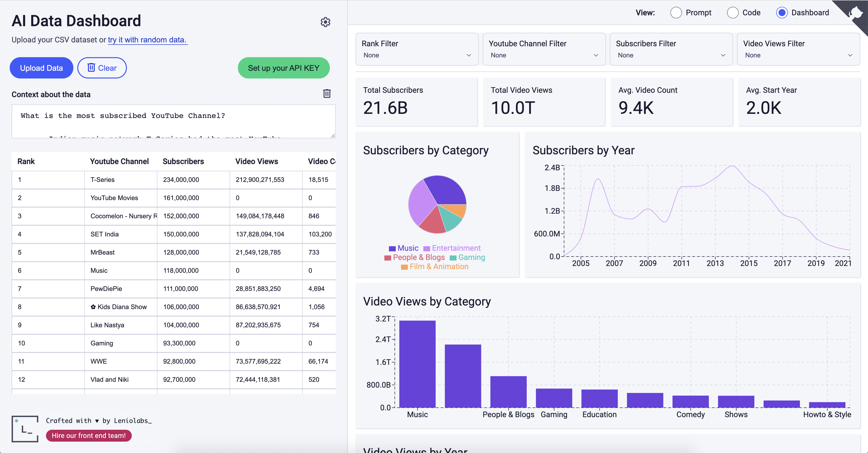Image resolution: width=868 pixels, height=453 pixels.
Task: Click the 234,000,000 subscribers cell
Action: click(x=194, y=180)
